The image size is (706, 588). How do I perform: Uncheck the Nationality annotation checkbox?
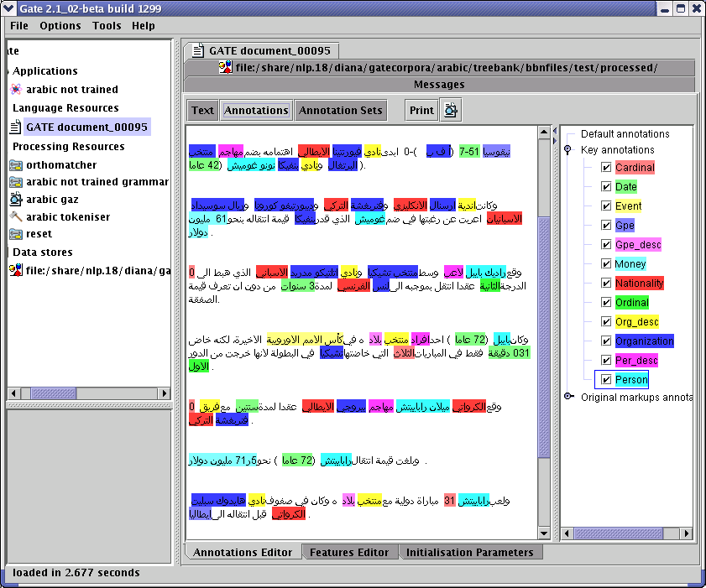tap(606, 284)
